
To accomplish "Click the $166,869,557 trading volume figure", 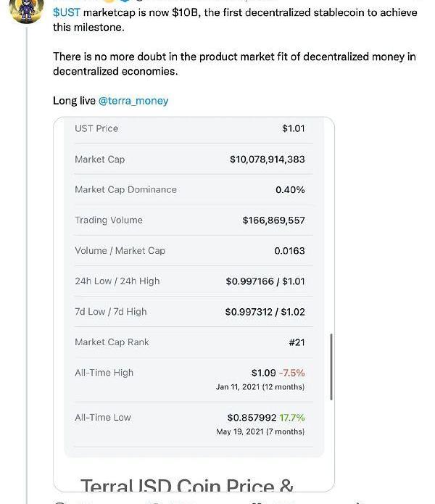I will coord(274,220).
